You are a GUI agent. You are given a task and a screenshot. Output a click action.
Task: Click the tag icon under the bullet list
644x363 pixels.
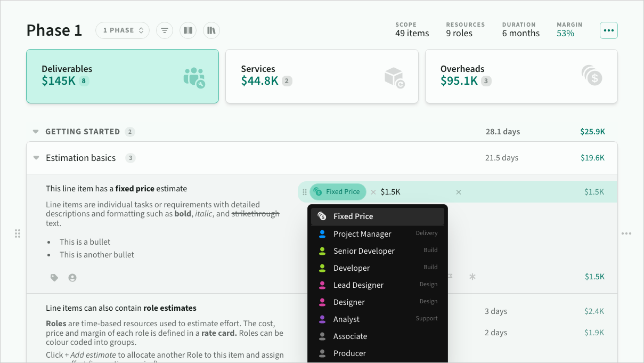pyautogui.click(x=54, y=278)
